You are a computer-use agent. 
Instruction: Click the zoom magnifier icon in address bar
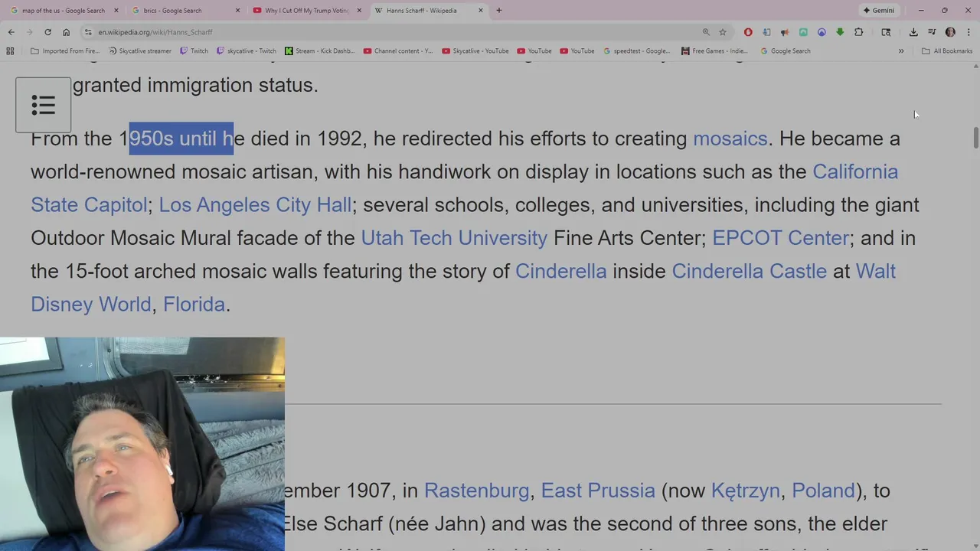pyautogui.click(x=706, y=32)
